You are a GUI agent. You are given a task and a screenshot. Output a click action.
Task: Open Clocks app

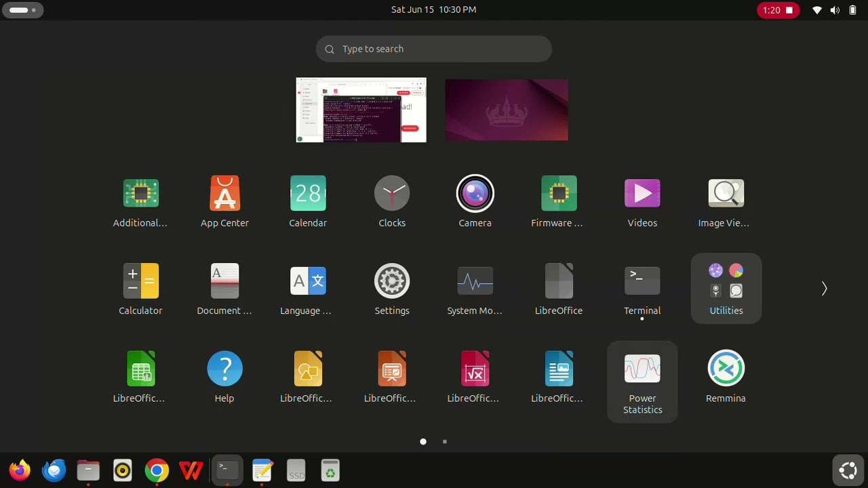coord(392,202)
